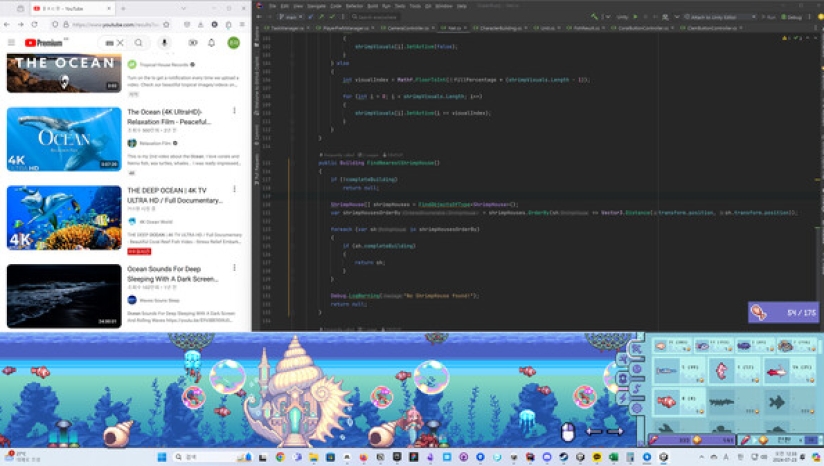Open the YouTube create video icon
824x466 pixels.
(193, 43)
